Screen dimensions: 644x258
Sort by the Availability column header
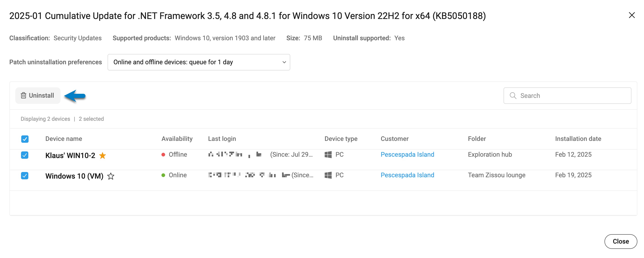177,139
